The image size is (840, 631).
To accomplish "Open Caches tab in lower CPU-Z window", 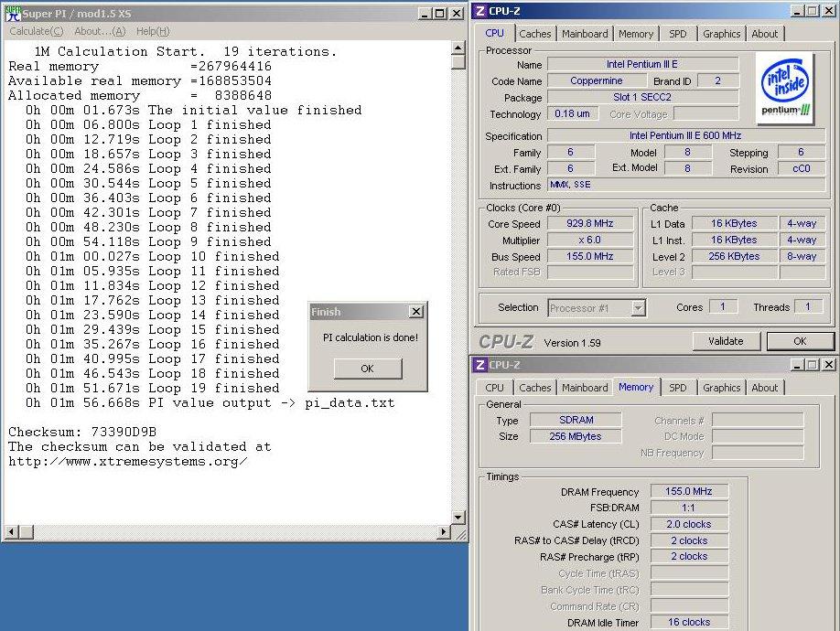I will (534, 388).
